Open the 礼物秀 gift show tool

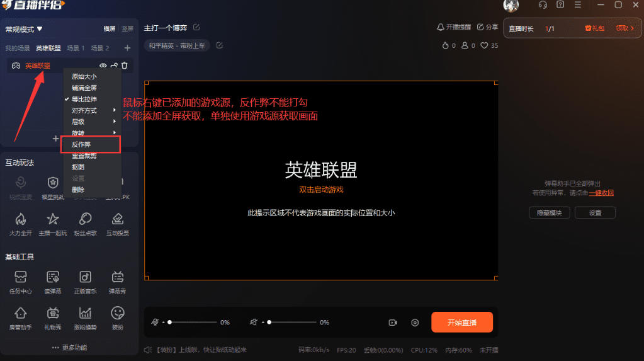pos(53,318)
